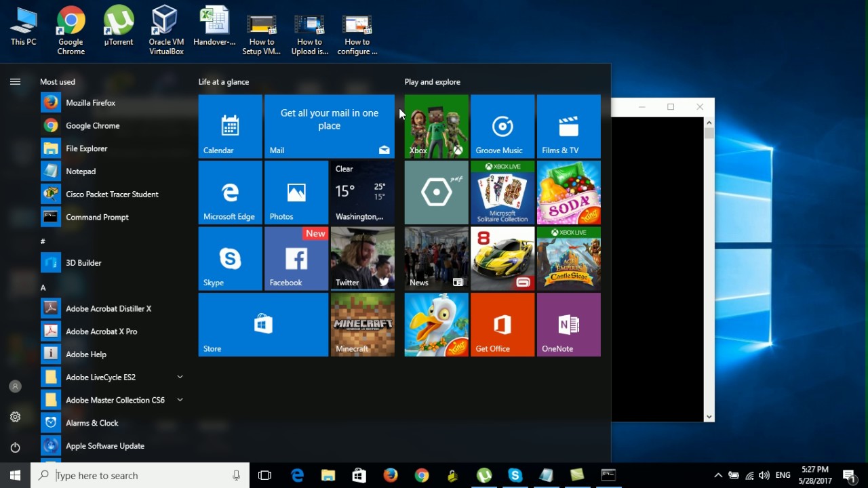Open Store from the taskbar
Screen dimensions: 868x488
click(x=359, y=476)
